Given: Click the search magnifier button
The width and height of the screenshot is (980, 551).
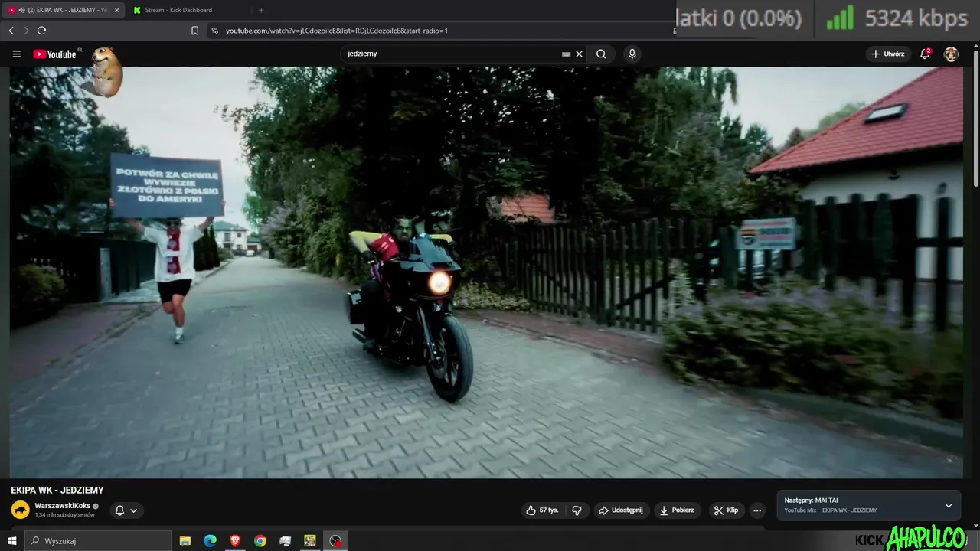Looking at the screenshot, I should tap(601, 54).
